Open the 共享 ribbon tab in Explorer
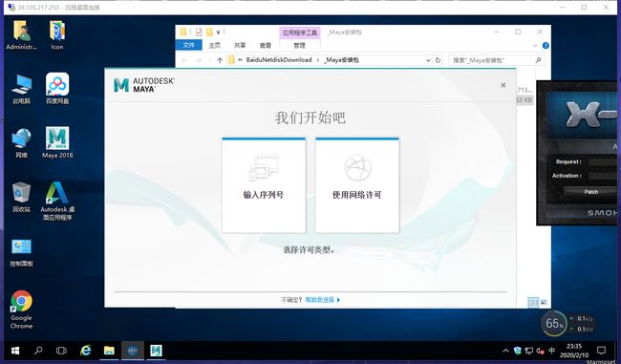Image resolution: width=621 pixels, height=364 pixels. [x=240, y=45]
